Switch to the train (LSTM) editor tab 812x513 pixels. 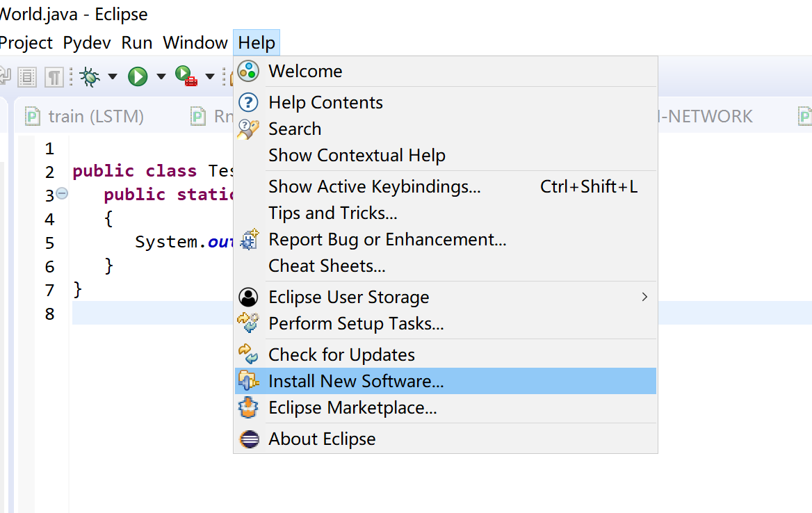coord(94,116)
